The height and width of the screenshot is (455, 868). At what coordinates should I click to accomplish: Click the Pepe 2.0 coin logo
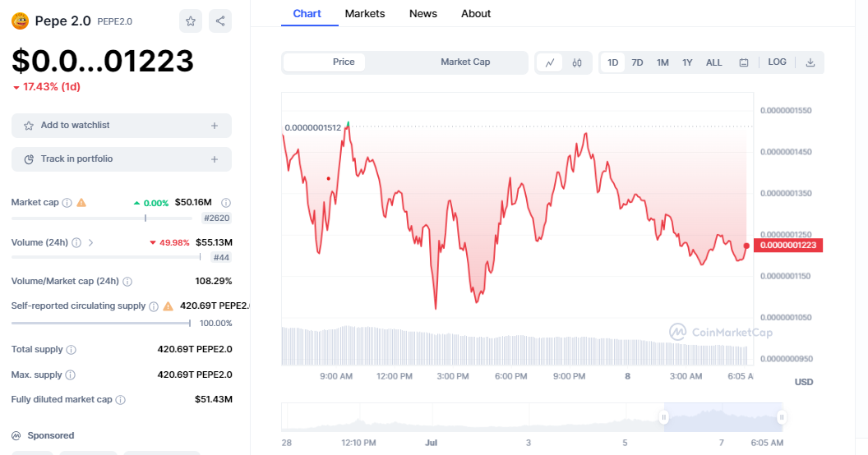[x=20, y=21]
